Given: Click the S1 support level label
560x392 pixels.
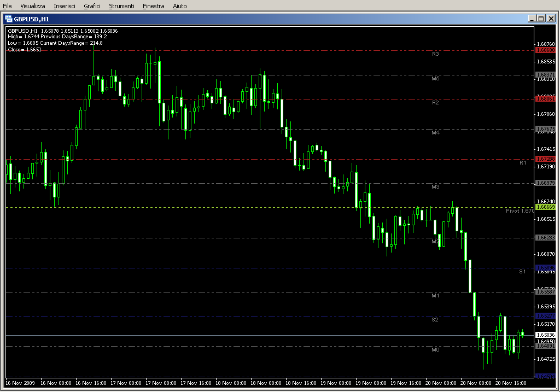Looking at the screenshot, I should [522, 271].
